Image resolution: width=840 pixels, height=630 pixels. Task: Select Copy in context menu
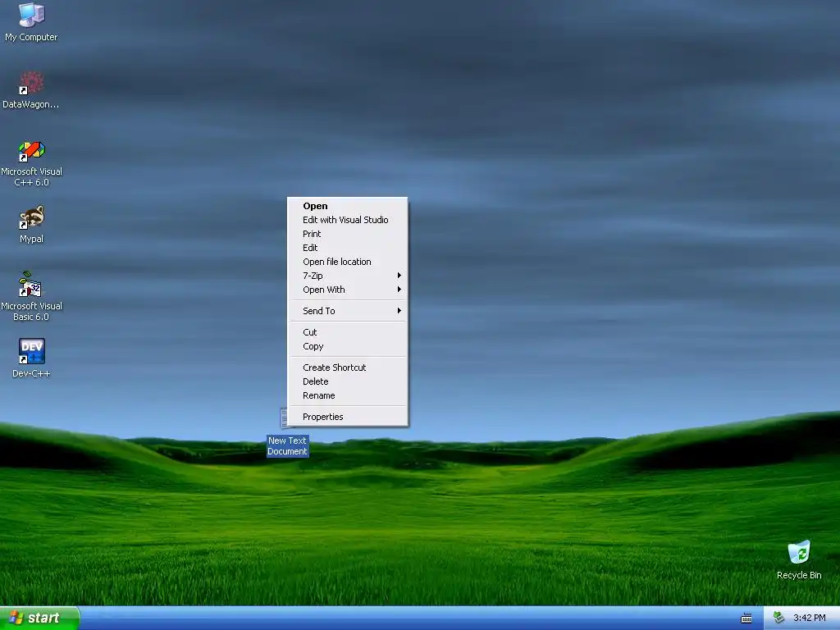348,346
